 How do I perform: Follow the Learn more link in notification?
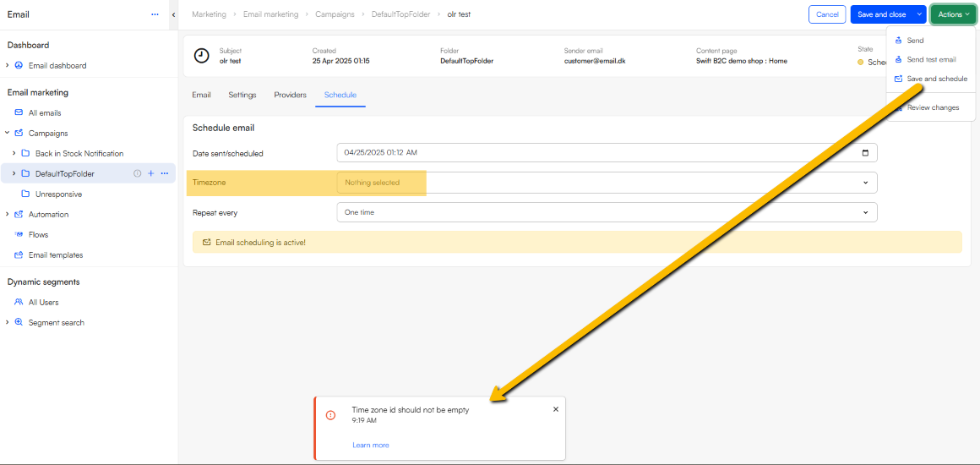click(x=371, y=445)
